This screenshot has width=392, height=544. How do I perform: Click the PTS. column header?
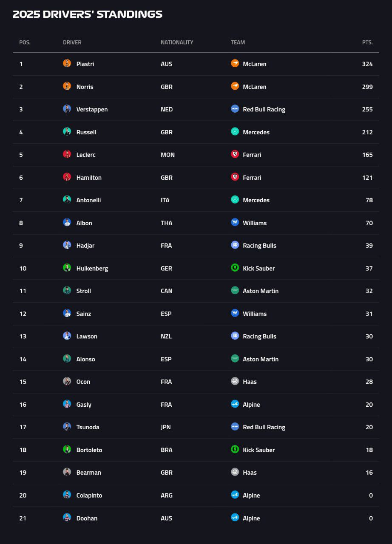[x=367, y=42]
